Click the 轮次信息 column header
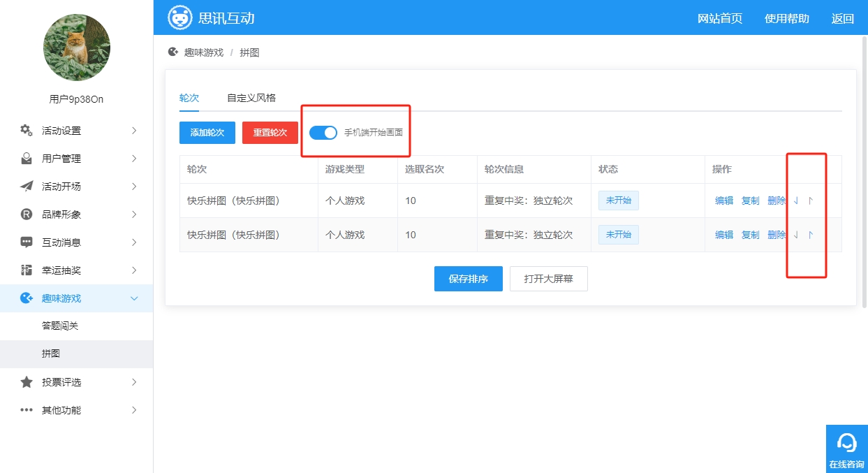 click(x=504, y=169)
